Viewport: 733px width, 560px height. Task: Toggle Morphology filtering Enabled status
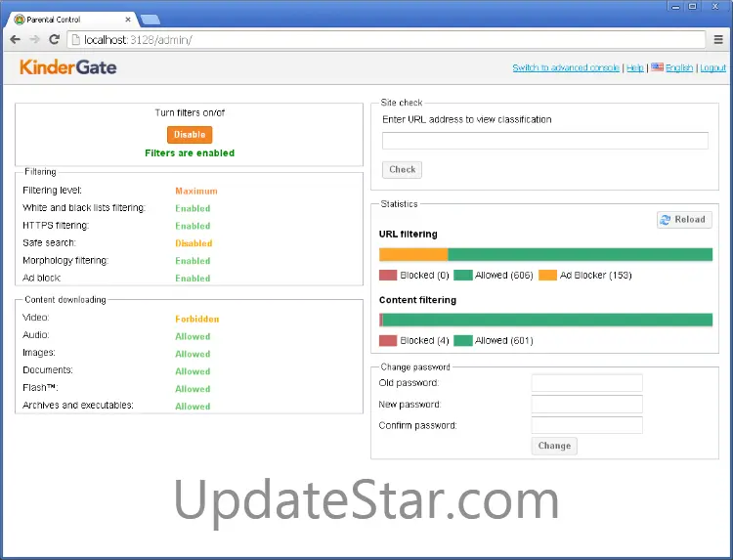coord(193,261)
